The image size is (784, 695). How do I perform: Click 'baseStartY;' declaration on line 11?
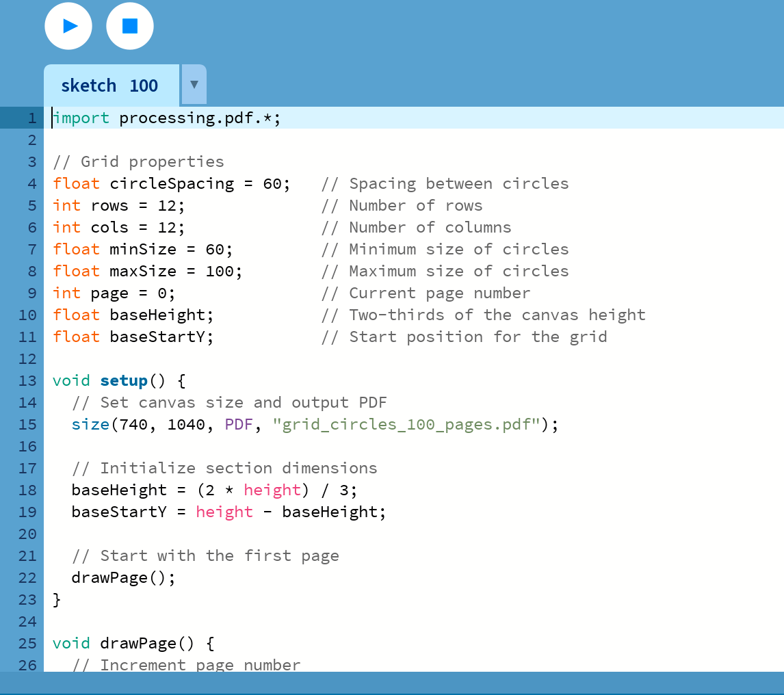(x=162, y=337)
